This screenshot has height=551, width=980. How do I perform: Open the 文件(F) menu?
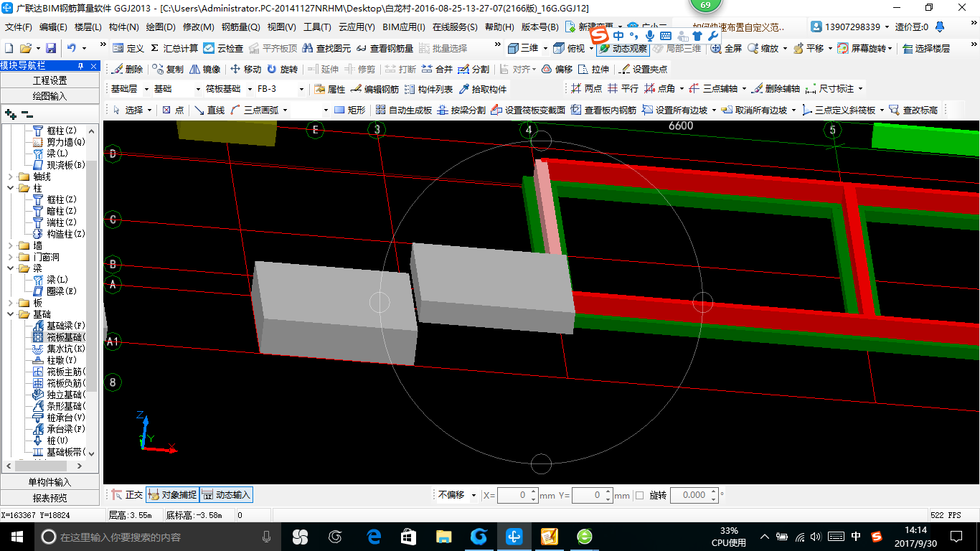pos(19,27)
